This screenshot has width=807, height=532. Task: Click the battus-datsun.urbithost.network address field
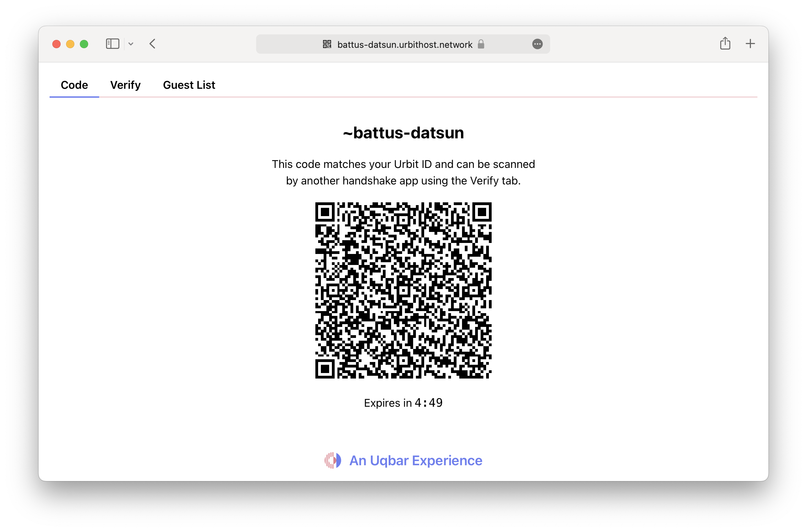point(403,44)
